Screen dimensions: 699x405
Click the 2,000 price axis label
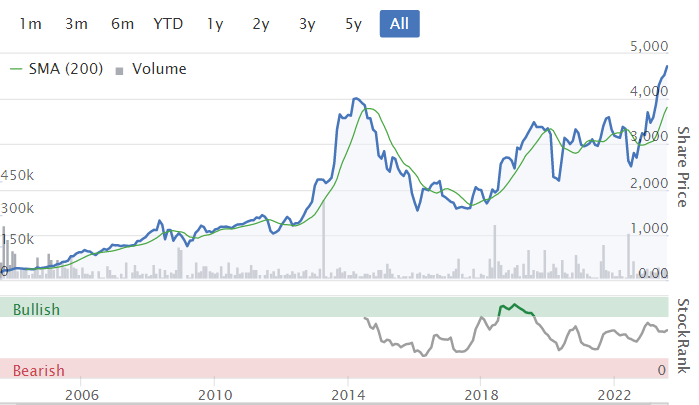pos(649,183)
